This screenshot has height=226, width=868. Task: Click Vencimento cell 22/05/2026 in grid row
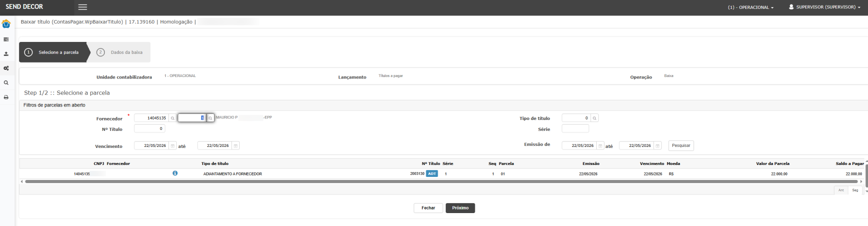tap(653, 174)
